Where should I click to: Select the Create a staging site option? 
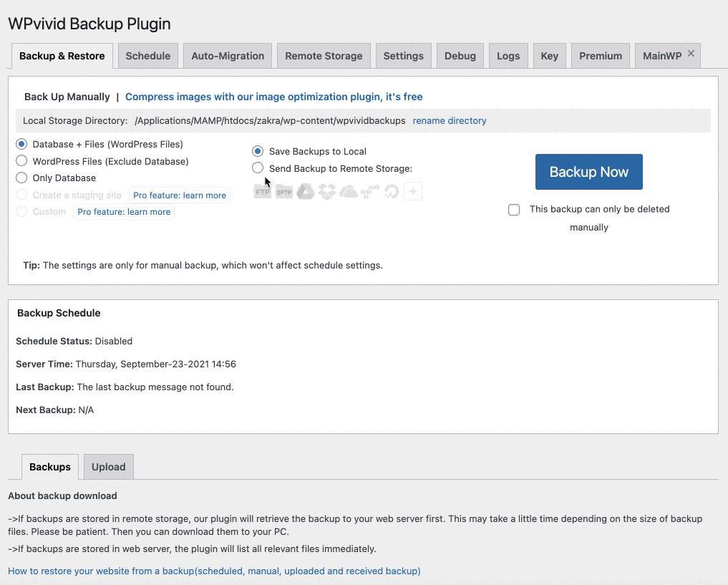click(x=21, y=195)
